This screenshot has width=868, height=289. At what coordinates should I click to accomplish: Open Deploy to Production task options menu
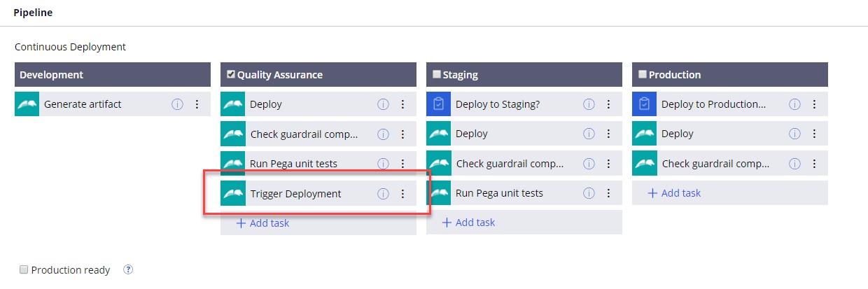[x=814, y=104]
